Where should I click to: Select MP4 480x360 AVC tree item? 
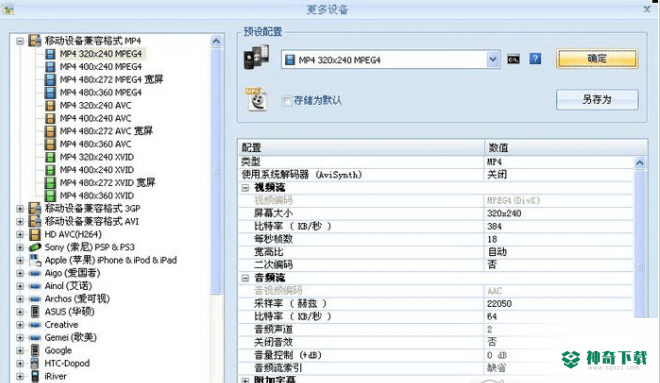pos(96,144)
